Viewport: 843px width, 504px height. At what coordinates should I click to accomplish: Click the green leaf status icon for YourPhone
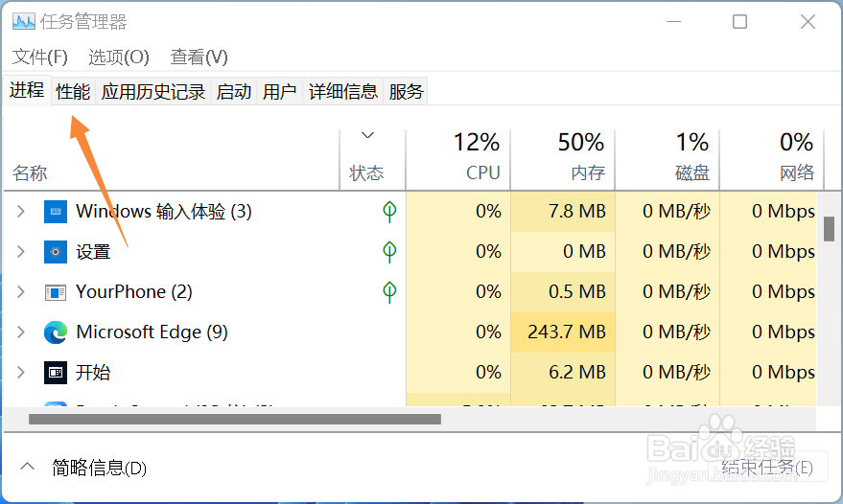pos(389,291)
